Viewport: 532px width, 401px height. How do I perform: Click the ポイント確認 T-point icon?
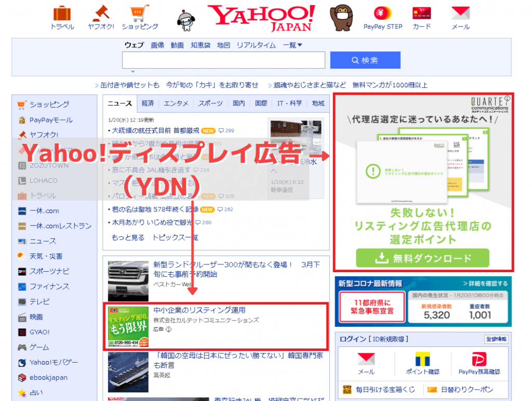[x=422, y=359]
